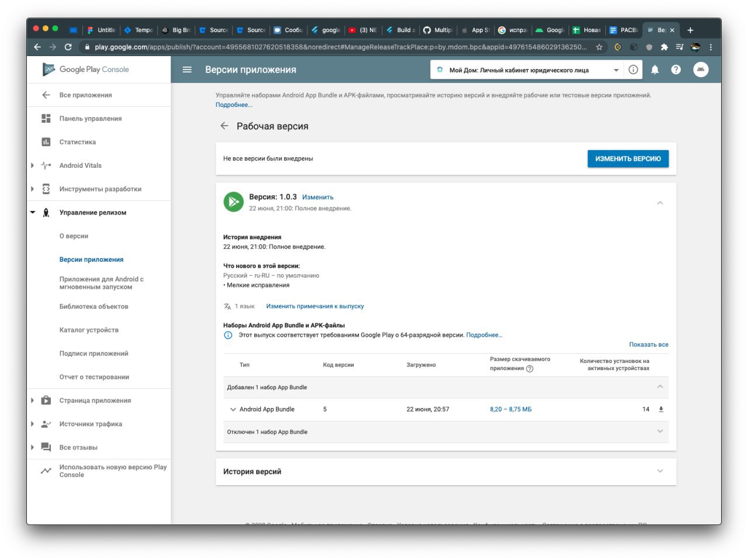The height and width of the screenshot is (560, 748).
Task: Expand Отключен 1 набор App Bundle row
Action: (x=660, y=431)
